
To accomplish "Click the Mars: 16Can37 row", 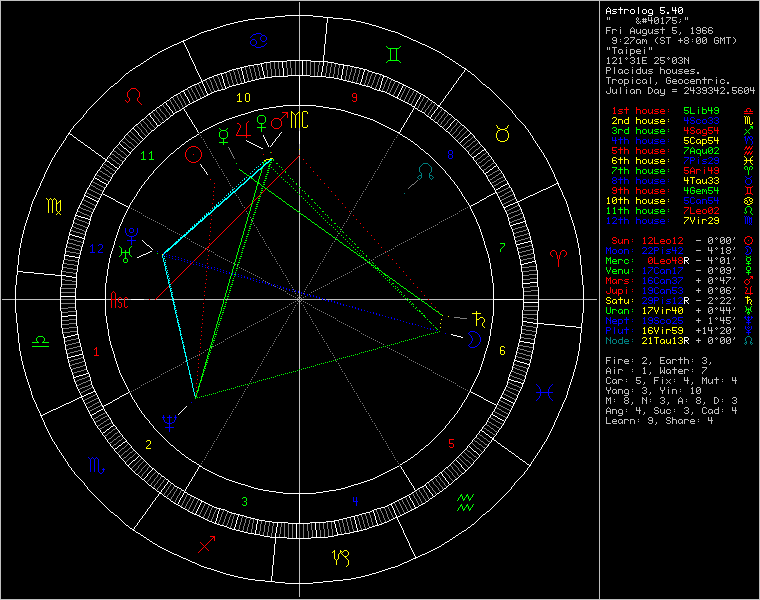I will pyautogui.click(x=679, y=281).
